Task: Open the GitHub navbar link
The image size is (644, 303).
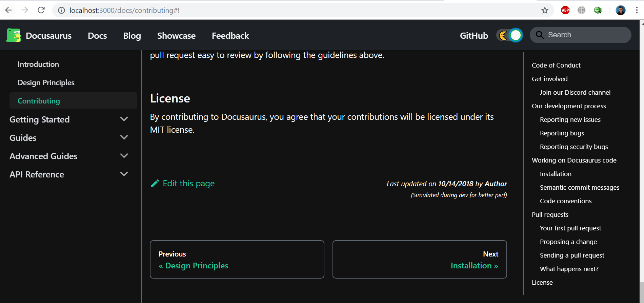Action: tap(474, 36)
